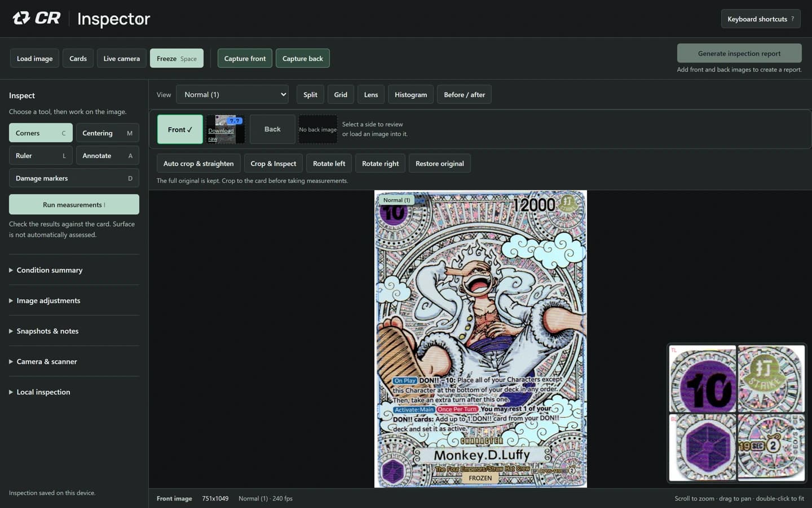Select the Damage markers tool
The image size is (812, 508).
pos(74,178)
